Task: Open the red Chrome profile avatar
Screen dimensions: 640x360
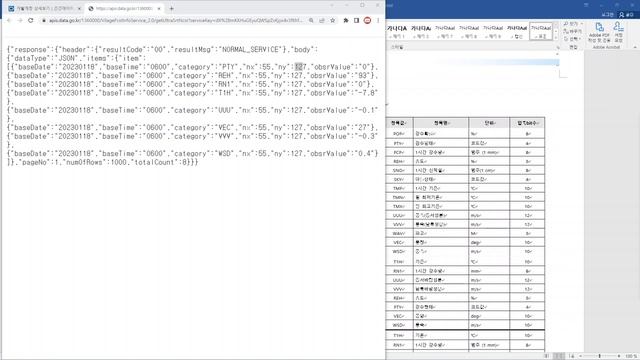Action: (367, 20)
